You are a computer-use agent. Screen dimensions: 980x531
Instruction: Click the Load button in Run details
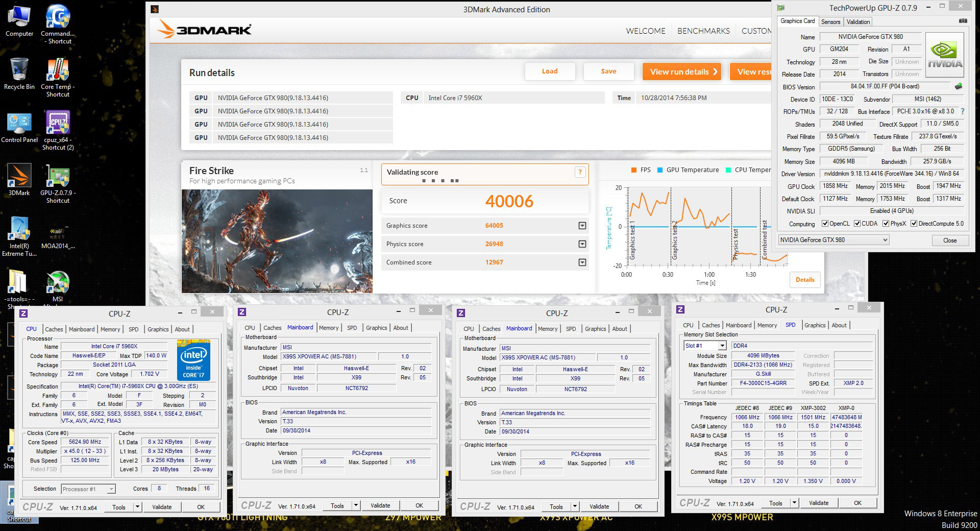[x=550, y=71]
